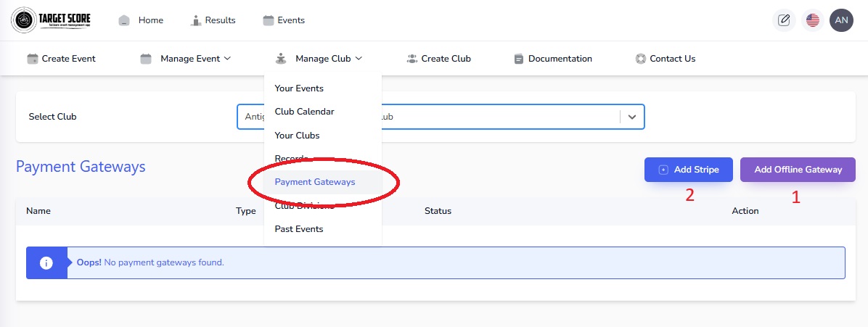Screen dimensions: 868x327
Task: Click the Create Club people icon
Action: [412, 59]
